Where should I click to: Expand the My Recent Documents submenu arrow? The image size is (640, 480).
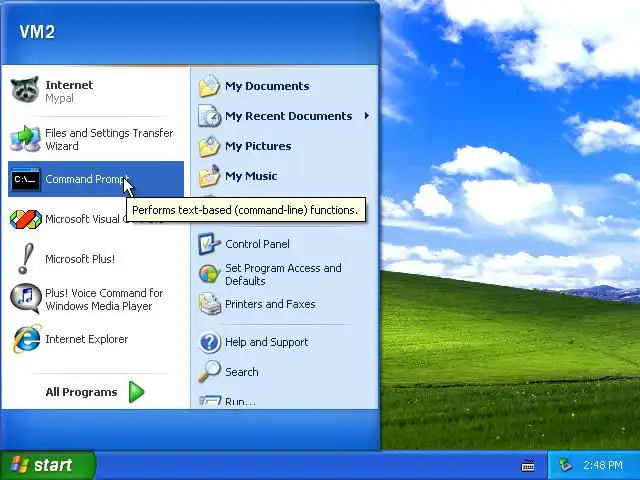pyautogui.click(x=367, y=116)
